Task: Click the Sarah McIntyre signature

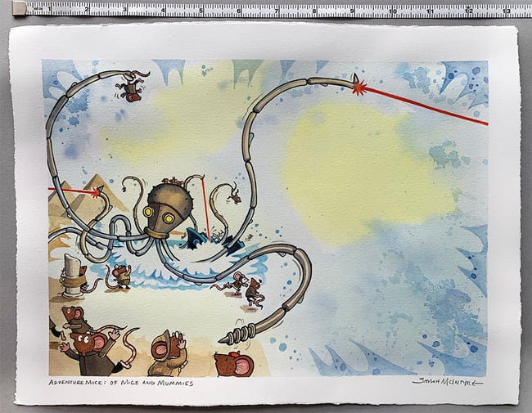Action: (x=447, y=382)
